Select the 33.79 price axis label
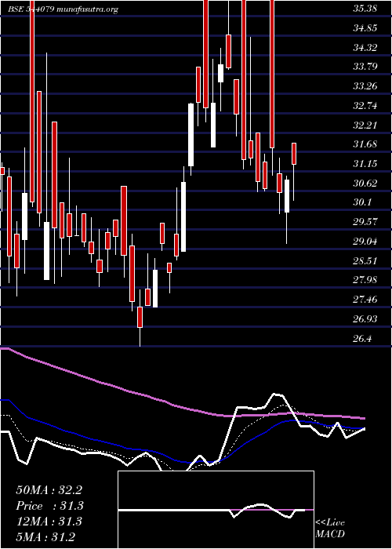The image size is (392, 549). pyautogui.click(x=365, y=66)
